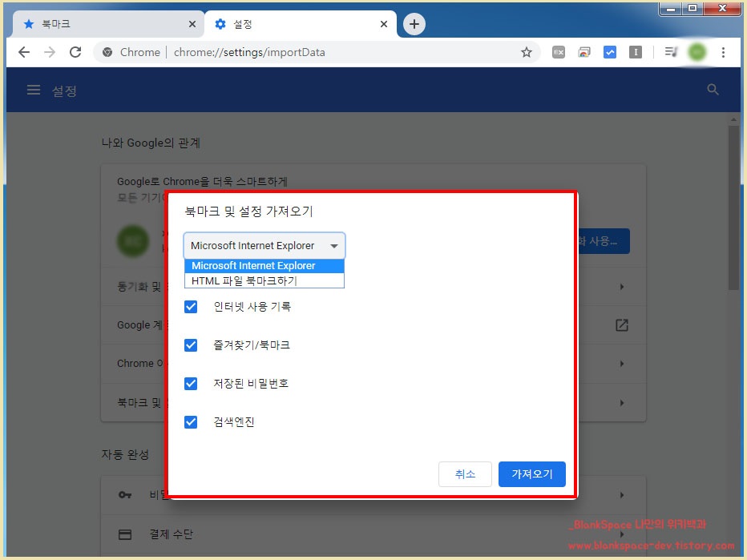Click the blue 사용 button behind dialog
Image resolution: width=747 pixels, height=560 pixels.
604,241
